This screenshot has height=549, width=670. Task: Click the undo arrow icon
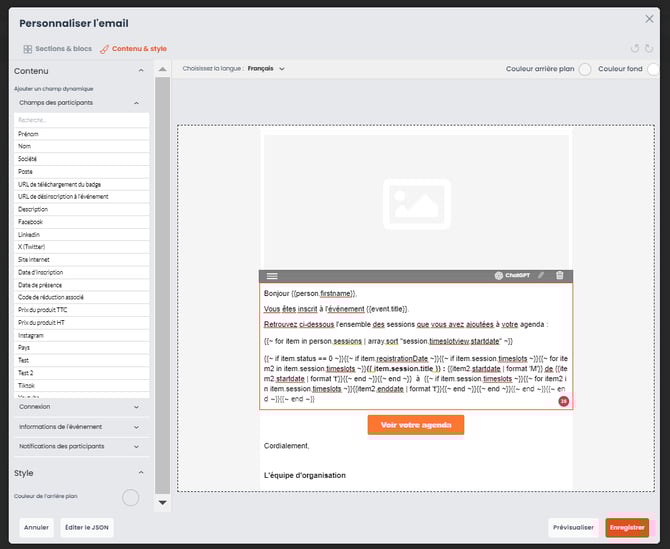pos(634,48)
